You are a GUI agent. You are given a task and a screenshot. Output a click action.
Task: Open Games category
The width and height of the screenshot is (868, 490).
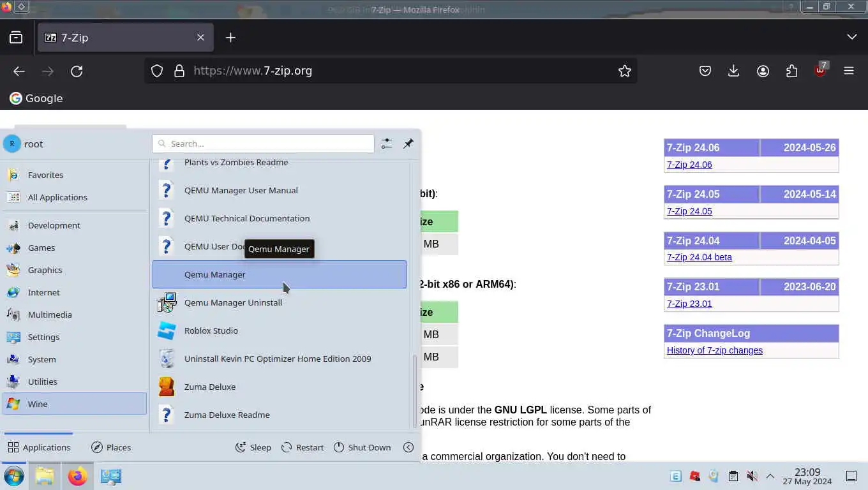tap(75, 248)
